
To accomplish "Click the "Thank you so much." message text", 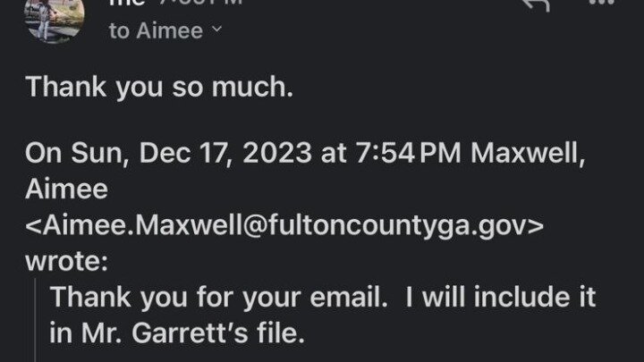I will (x=122, y=88).
